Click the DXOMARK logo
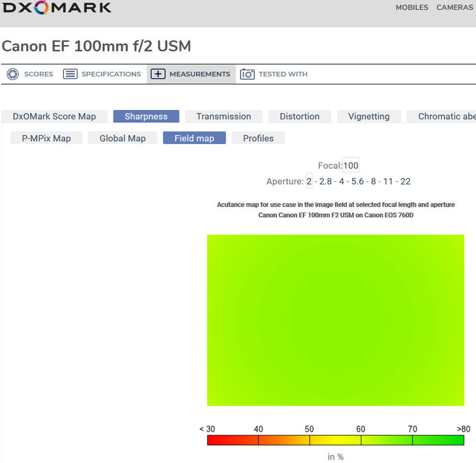 click(x=57, y=8)
